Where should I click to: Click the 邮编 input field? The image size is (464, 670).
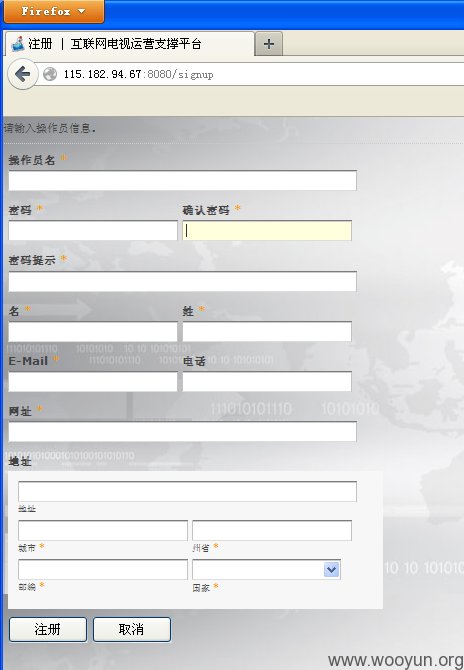pyautogui.click(x=103, y=569)
